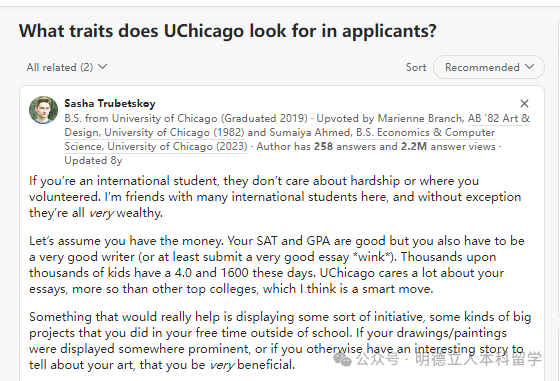Open the Recommended sort dropdown

[489, 67]
